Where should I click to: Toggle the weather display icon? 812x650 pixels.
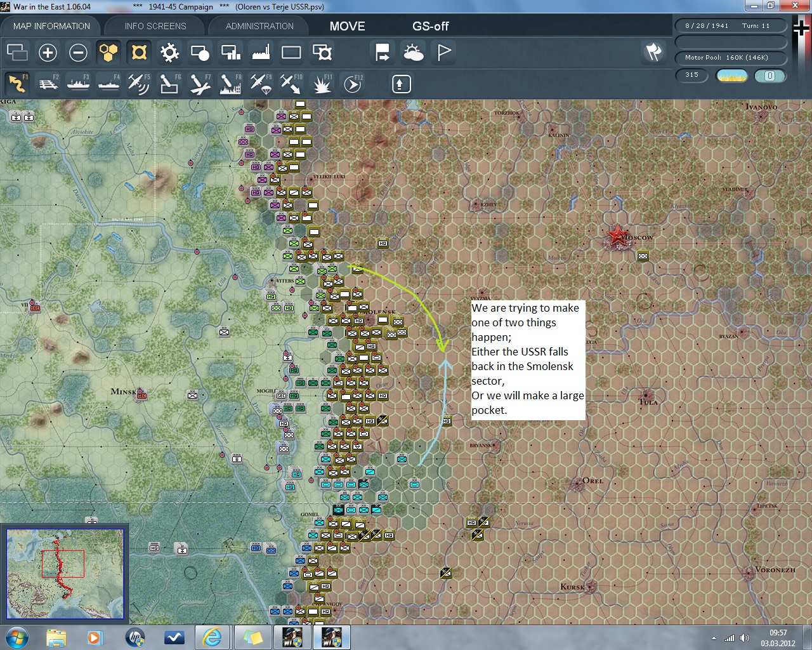(x=414, y=53)
